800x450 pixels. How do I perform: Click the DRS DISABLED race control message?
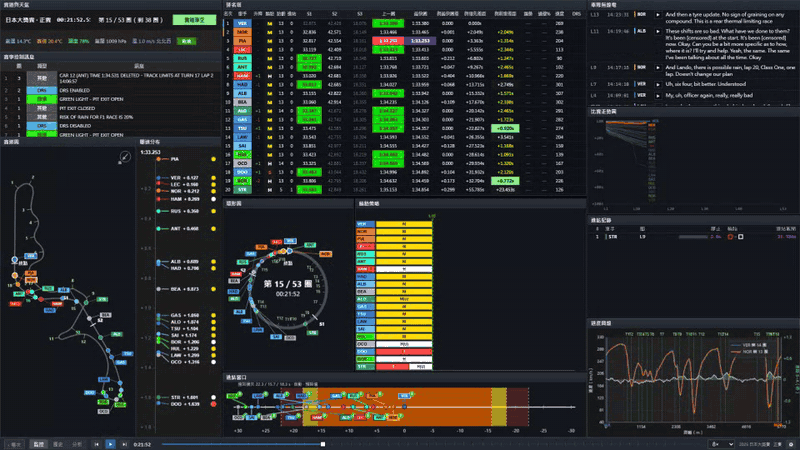coord(75,126)
